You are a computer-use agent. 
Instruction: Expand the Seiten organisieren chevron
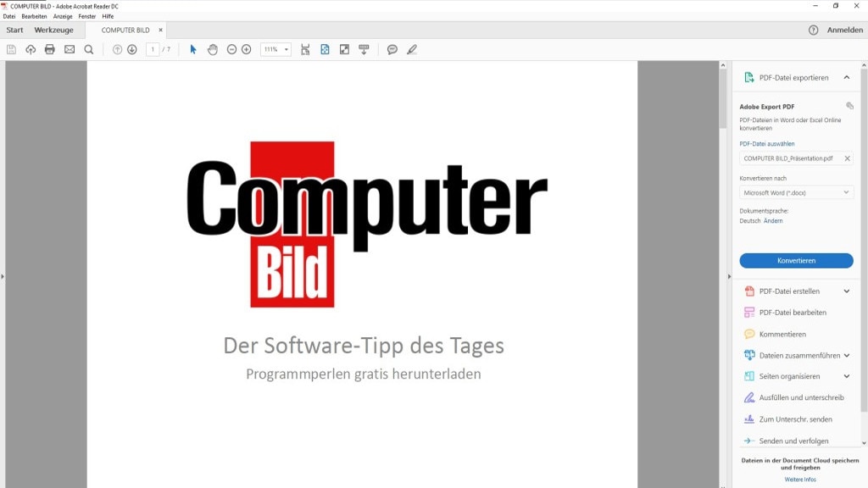pyautogui.click(x=847, y=376)
